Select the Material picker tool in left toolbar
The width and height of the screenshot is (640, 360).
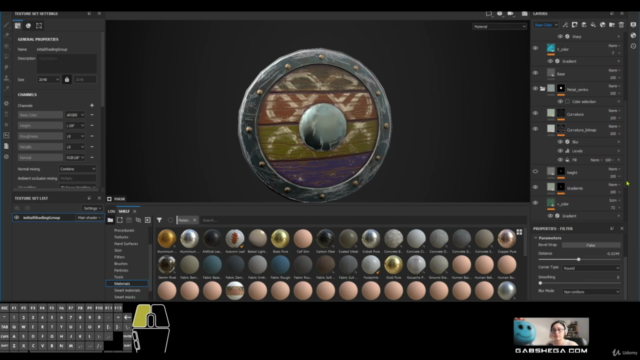click(x=6, y=89)
